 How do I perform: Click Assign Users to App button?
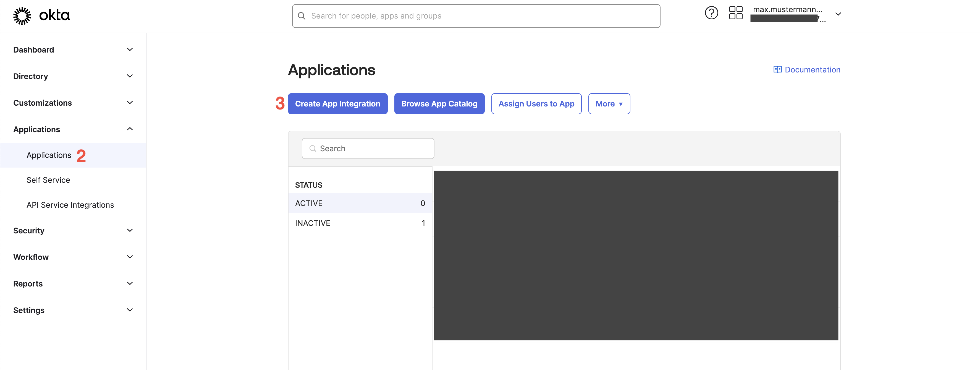coord(536,104)
